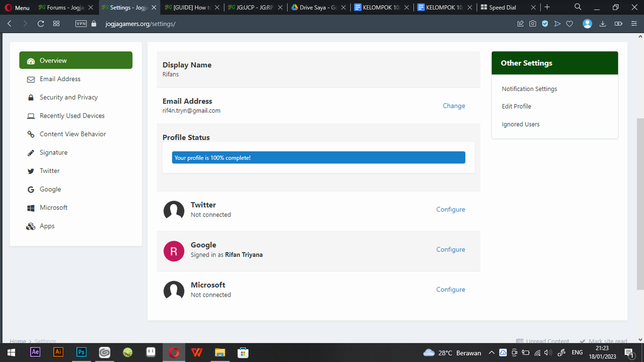Open the 28°C Berawan weather widget
This screenshot has height=362, width=644.
(x=452, y=353)
